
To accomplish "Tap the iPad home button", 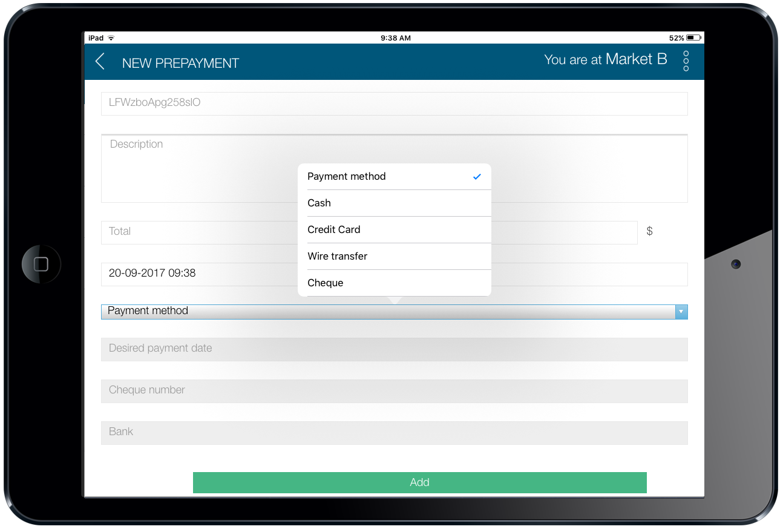I will [x=41, y=264].
